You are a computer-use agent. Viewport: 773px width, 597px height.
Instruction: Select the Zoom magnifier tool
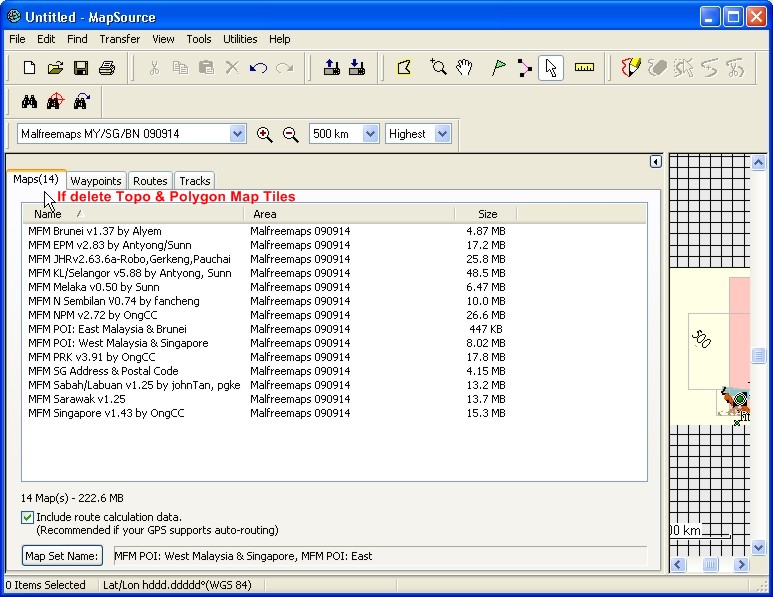pos(438,68)
